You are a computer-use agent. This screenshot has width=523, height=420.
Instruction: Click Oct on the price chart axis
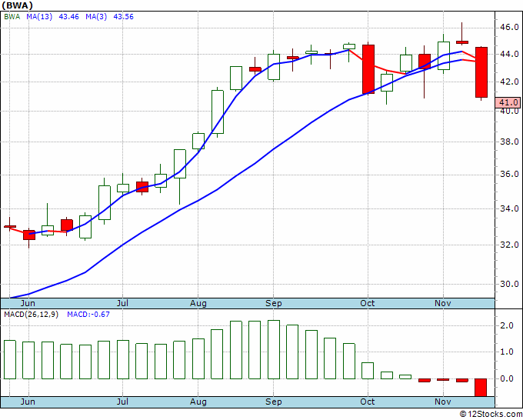(368, 303)
